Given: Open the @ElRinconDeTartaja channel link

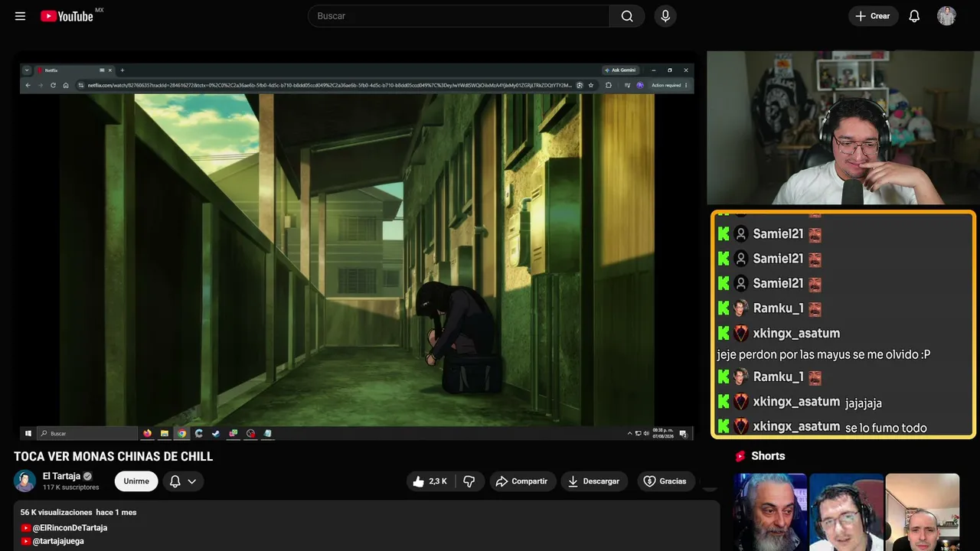Looking at the screenshot, I should pyautogui.click(x=70, y=528).
